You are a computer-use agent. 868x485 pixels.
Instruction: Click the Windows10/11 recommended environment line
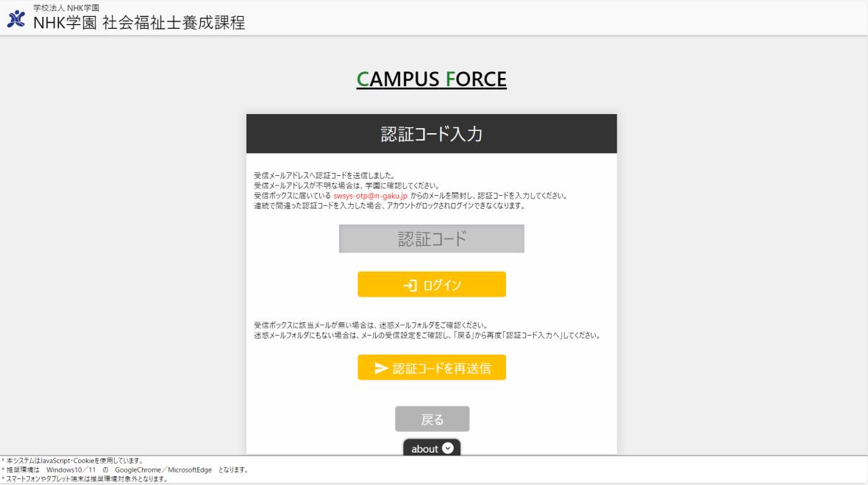pyautogui.click(x=126, y=470)
